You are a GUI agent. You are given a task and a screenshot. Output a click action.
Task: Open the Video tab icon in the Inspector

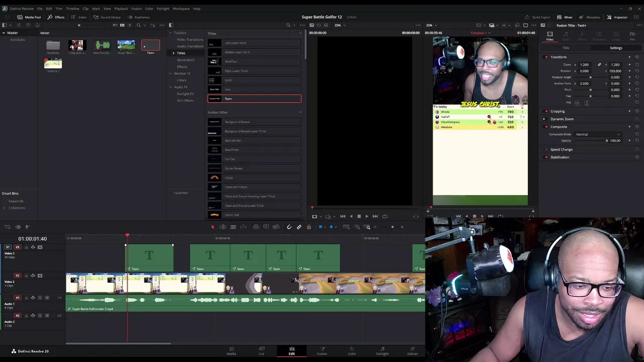tap(550, 35)
